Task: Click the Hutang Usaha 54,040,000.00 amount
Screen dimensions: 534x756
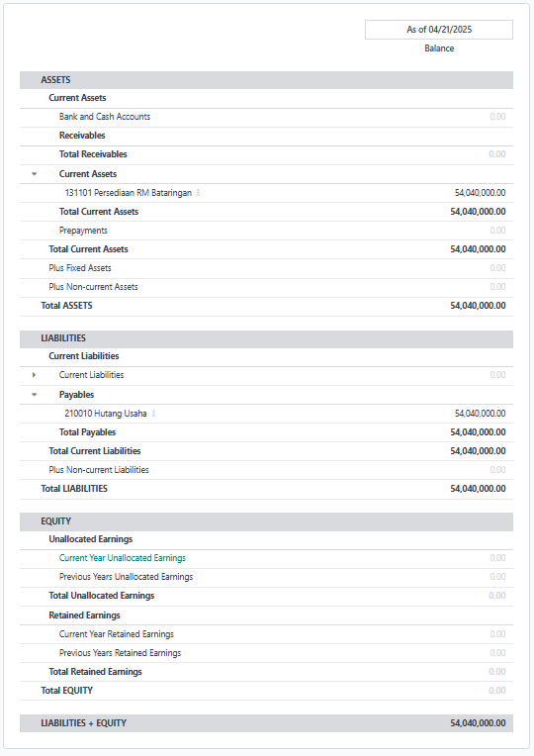Action: point(480,414)
